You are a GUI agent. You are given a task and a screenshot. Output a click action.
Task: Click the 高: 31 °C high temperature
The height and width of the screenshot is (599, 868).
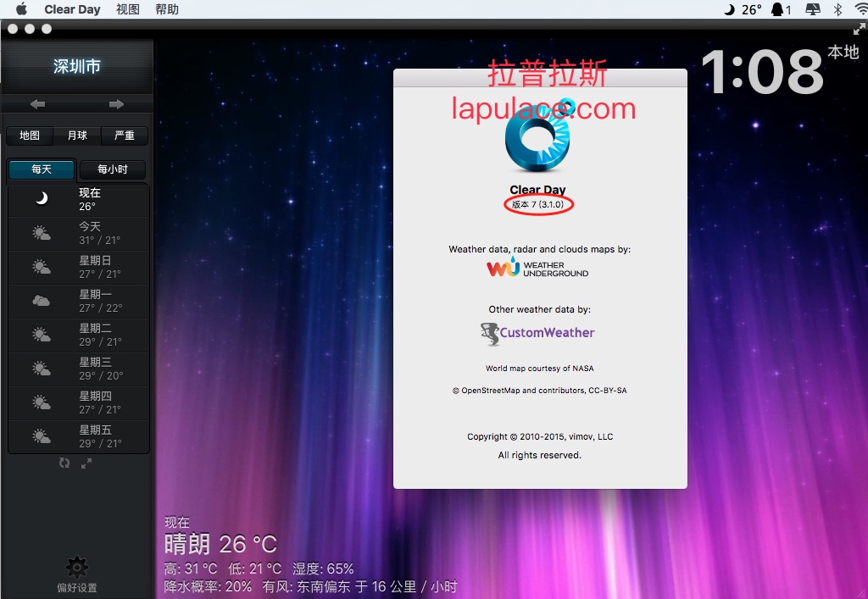(x=191, y=568)
